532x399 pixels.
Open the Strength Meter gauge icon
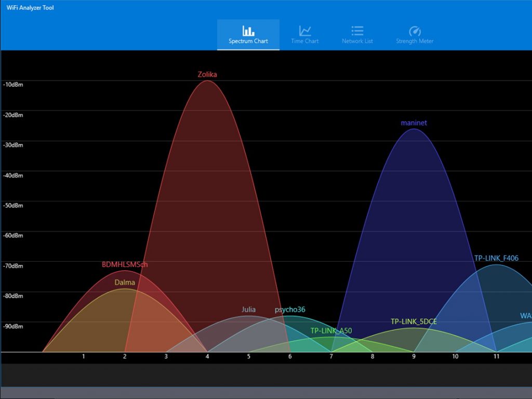click(x=415, y=31)
